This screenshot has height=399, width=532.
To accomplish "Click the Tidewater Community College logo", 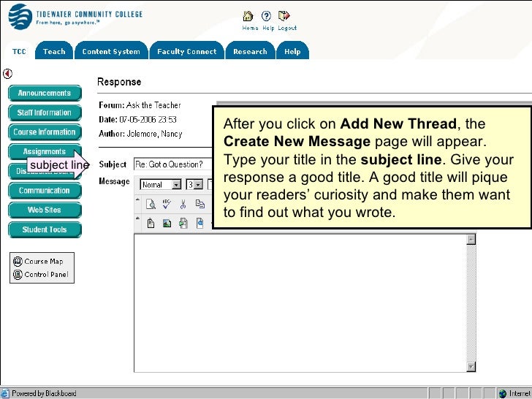I will (75, 17).
